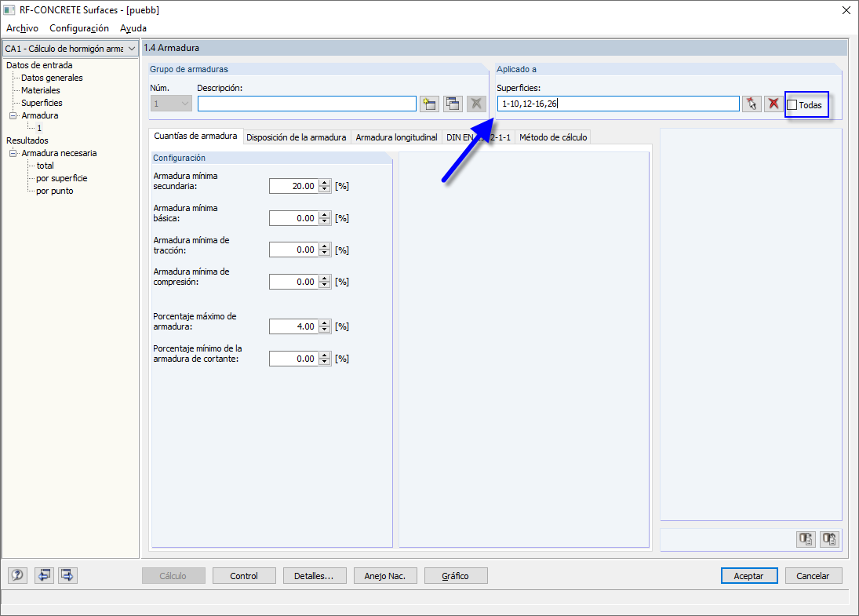Open Anejo Nac. settings
The image size is (859, 616).
coord(385,576)
